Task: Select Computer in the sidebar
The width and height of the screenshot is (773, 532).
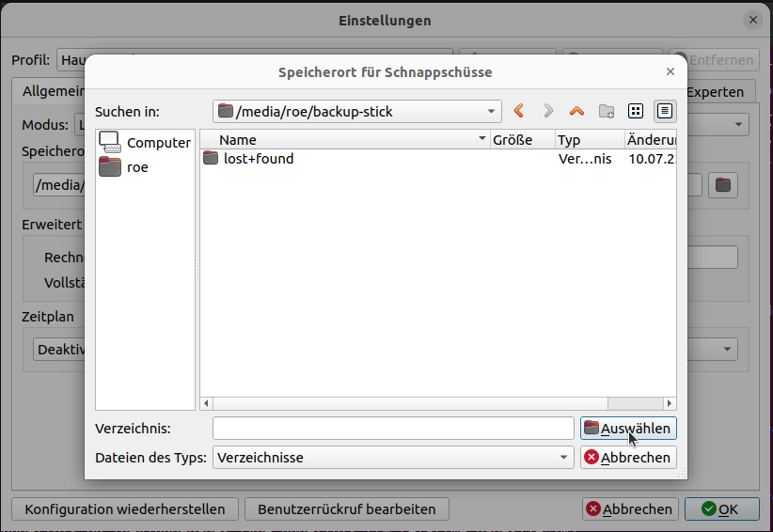Action: tap(146, 143)
